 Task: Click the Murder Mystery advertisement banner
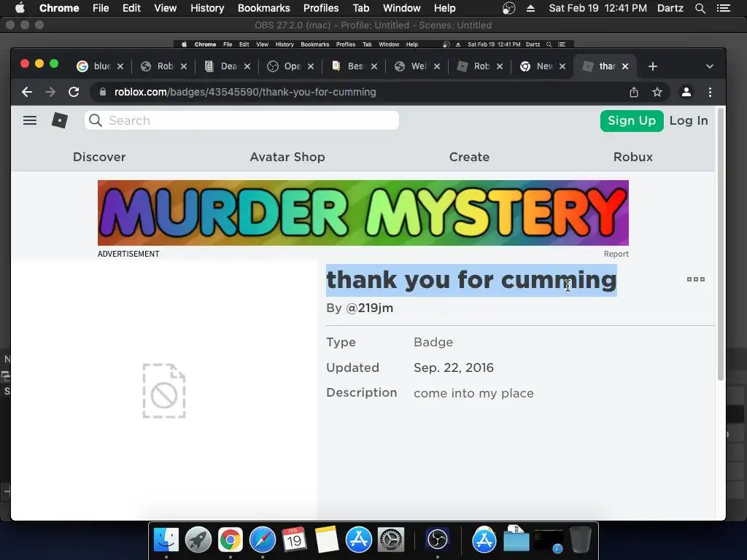(363, 213)
